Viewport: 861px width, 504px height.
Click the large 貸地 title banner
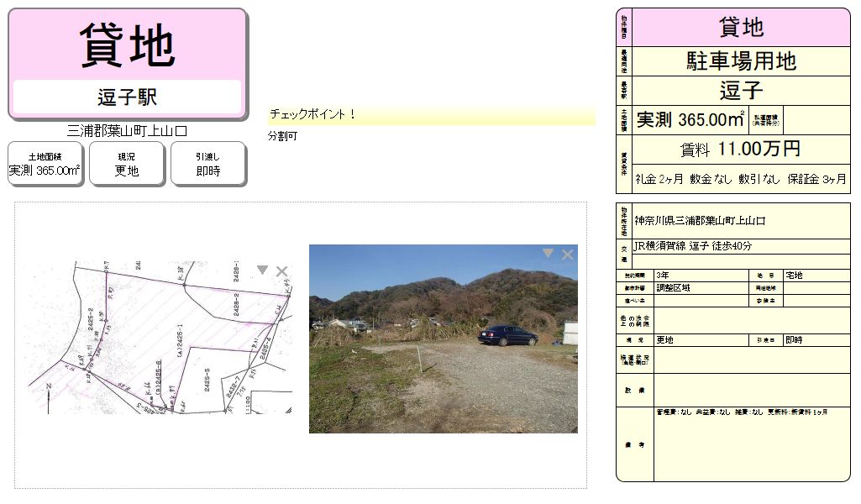pos(127,45)
